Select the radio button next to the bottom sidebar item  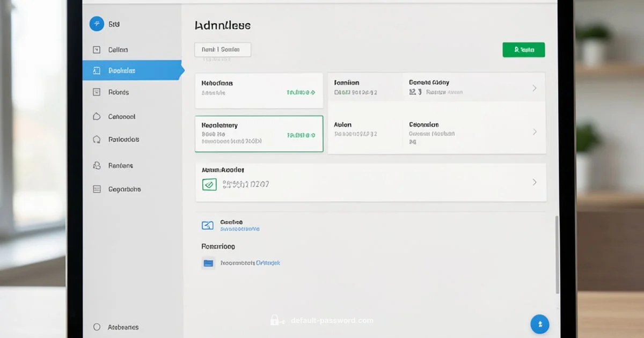click(x=97, y=326)
